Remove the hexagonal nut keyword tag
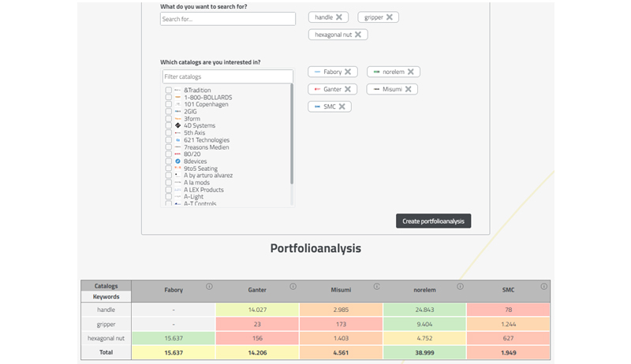631x364 pixels. 358,35
